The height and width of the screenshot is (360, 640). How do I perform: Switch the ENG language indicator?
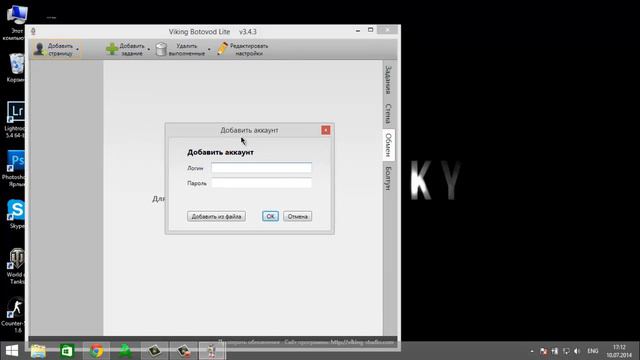(x=593, y=351)
